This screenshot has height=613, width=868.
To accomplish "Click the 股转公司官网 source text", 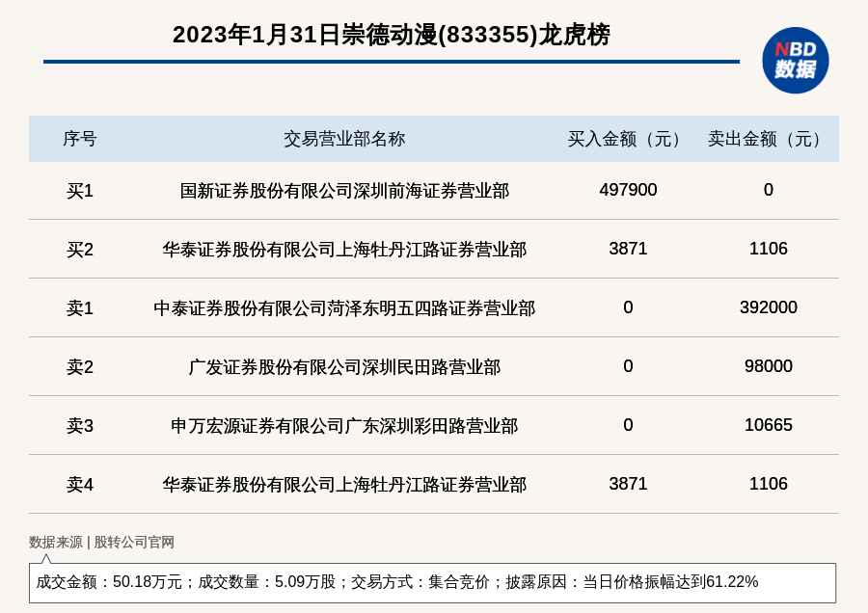I will tap(134, 543).
